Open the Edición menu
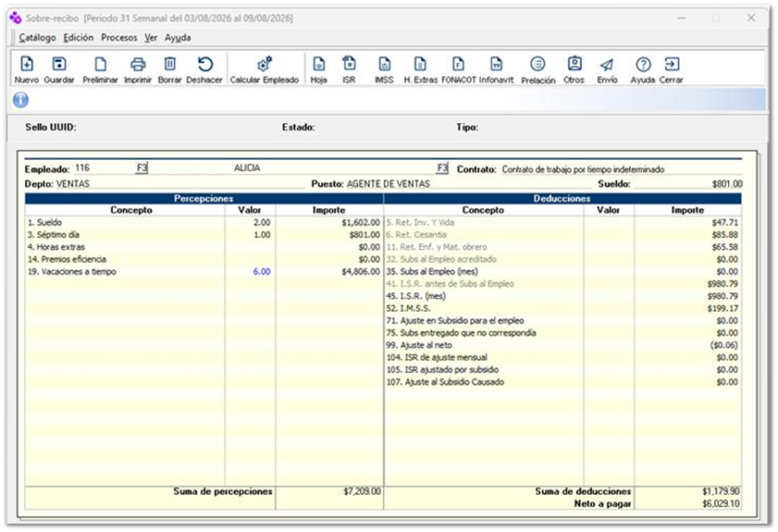This screenshot has height=532, width=778. 79,38
